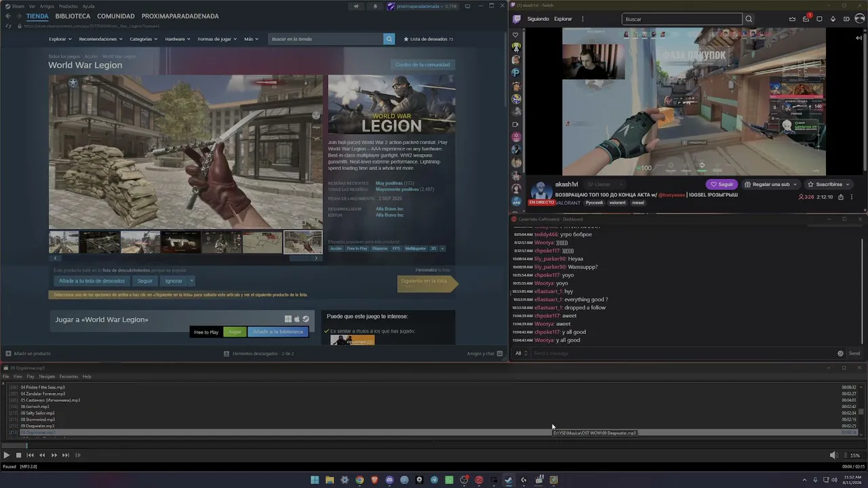Expand the Más dropdown in Steam store

tap(251, 39)
